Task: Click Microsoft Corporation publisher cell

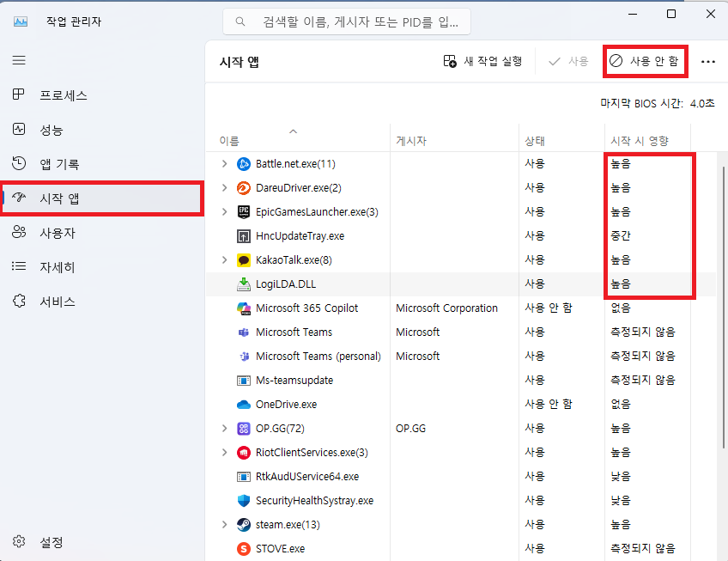Action: point(446,308)
